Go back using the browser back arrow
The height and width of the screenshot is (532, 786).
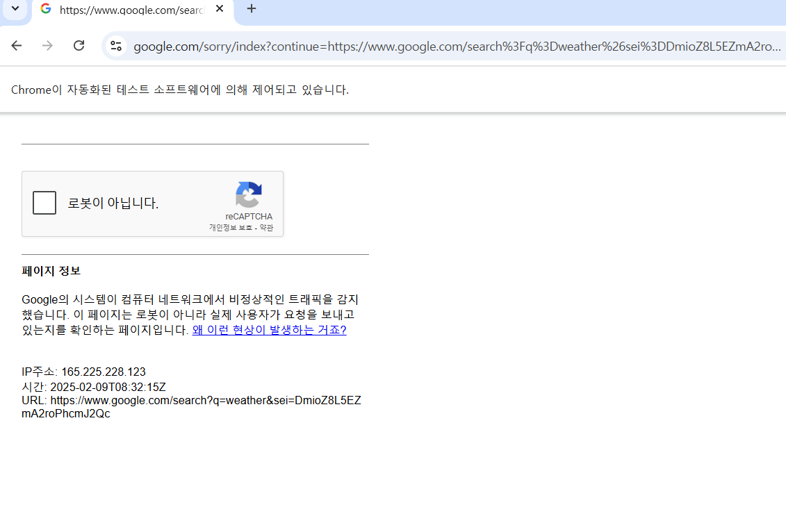point(17,46)
